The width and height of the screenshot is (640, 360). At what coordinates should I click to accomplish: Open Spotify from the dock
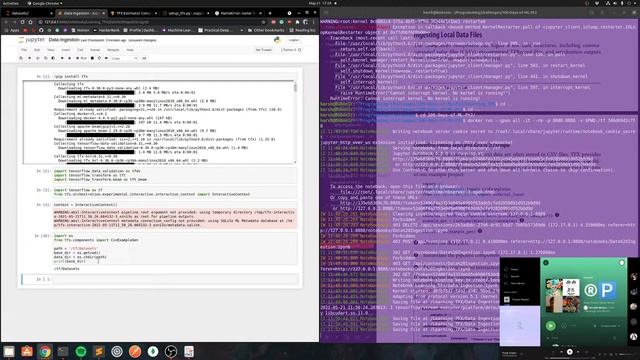(81, 351)
